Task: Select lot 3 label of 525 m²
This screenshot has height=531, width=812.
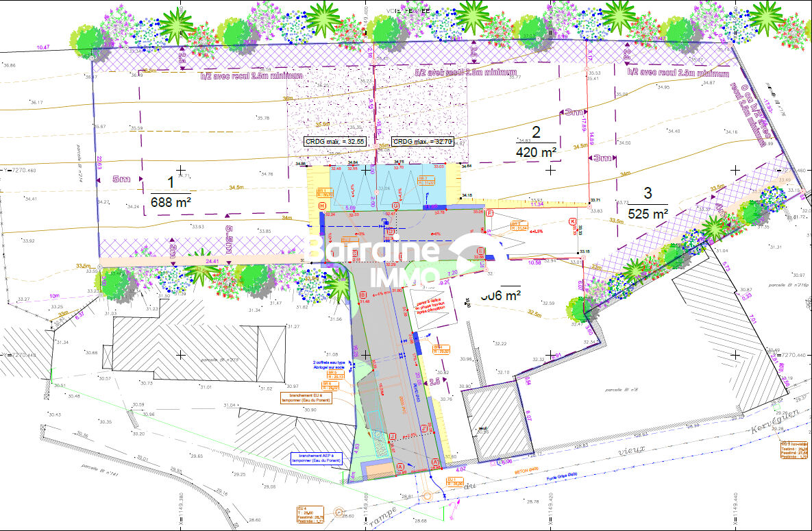Action: (x=648, y=203)
